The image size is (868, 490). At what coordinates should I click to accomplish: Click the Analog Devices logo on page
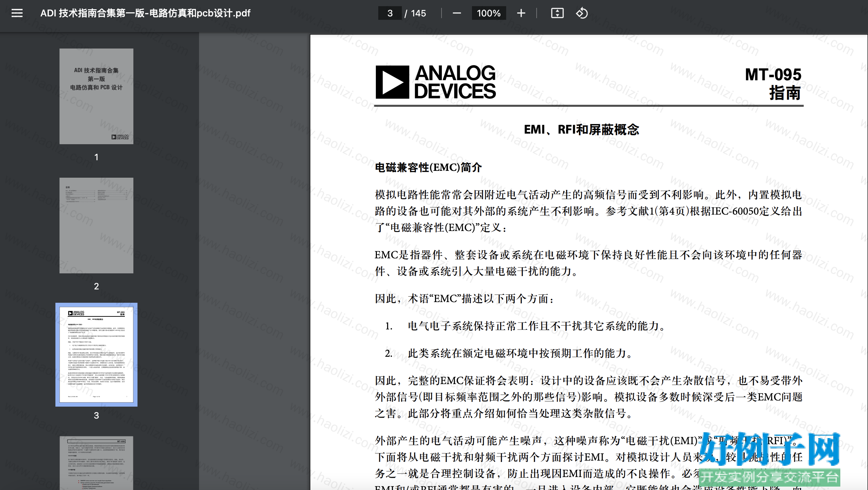click(436, 82)
